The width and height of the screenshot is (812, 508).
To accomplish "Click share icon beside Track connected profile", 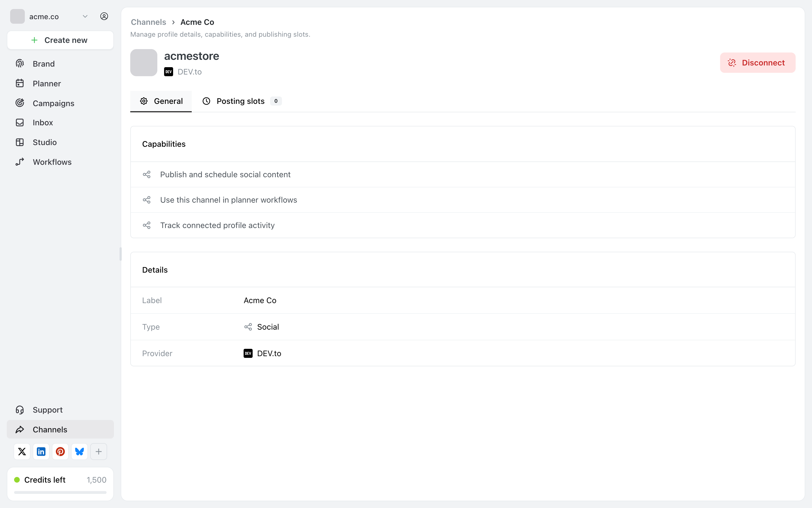I will click(x=147, y=225).
